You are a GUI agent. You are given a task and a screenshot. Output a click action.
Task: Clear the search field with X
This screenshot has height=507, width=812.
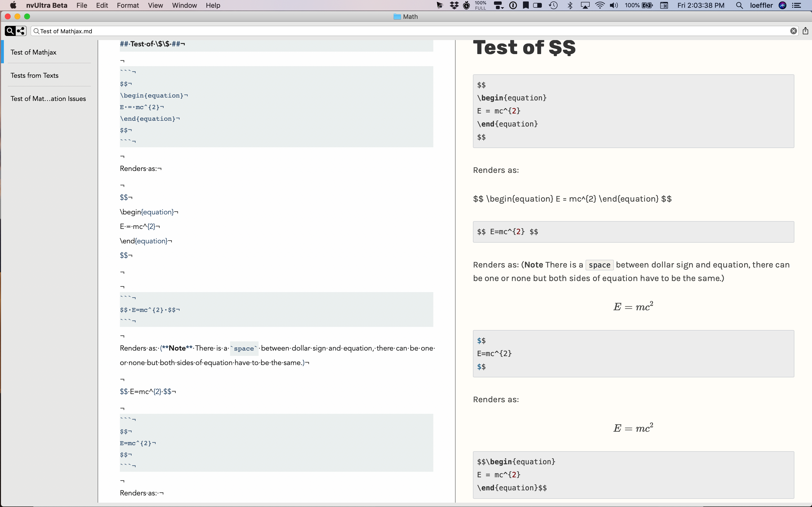pos(793,31)
